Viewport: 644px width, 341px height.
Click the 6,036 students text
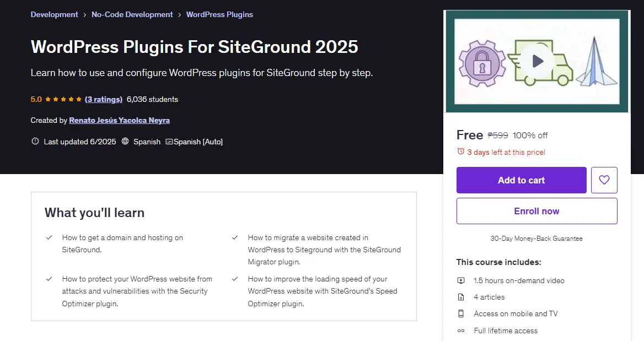[152, 99]
